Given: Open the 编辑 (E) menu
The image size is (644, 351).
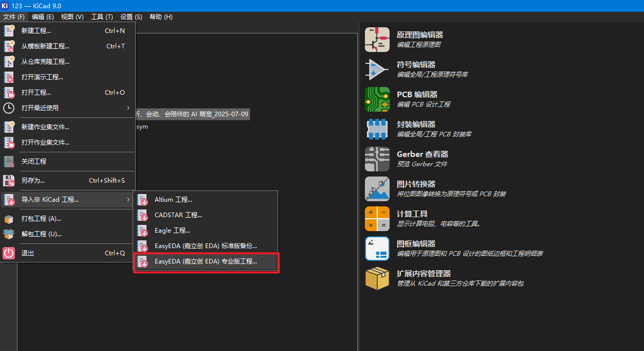Looking at the screenshot, I should click(43, 17).
